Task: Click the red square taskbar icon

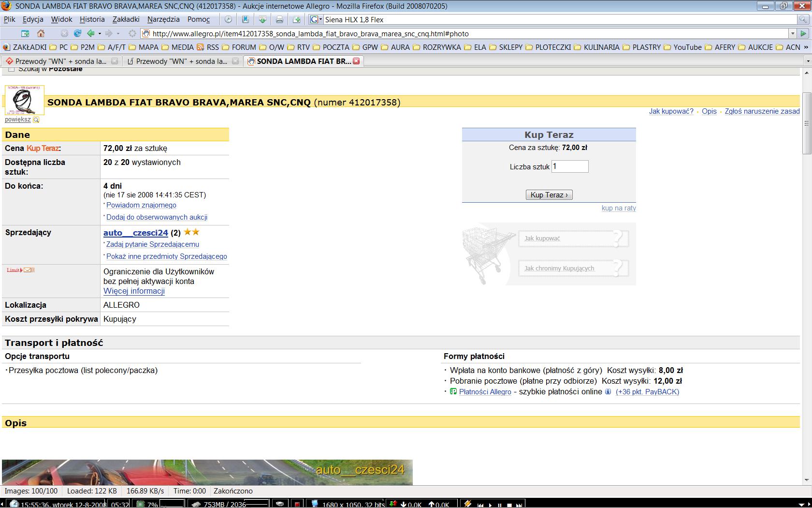Action: tap(297, 504)
